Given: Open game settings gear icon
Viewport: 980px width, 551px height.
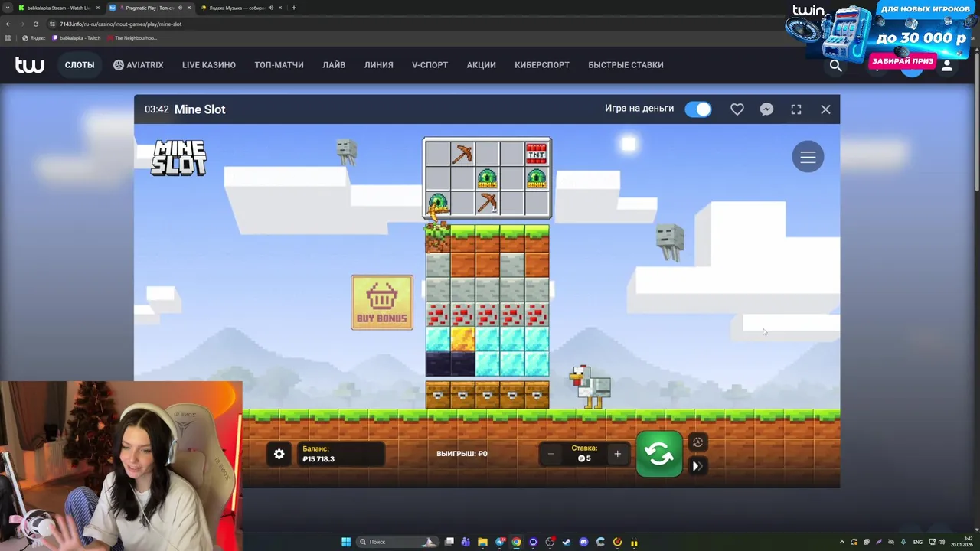Looking at the screenshot, I should pyautogui.click(x=279, y=454).
